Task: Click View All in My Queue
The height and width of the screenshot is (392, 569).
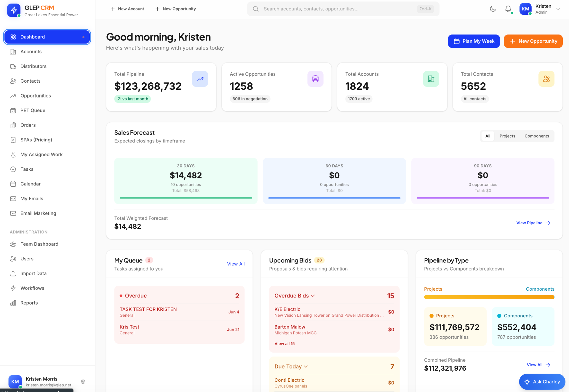Action: 236,264
